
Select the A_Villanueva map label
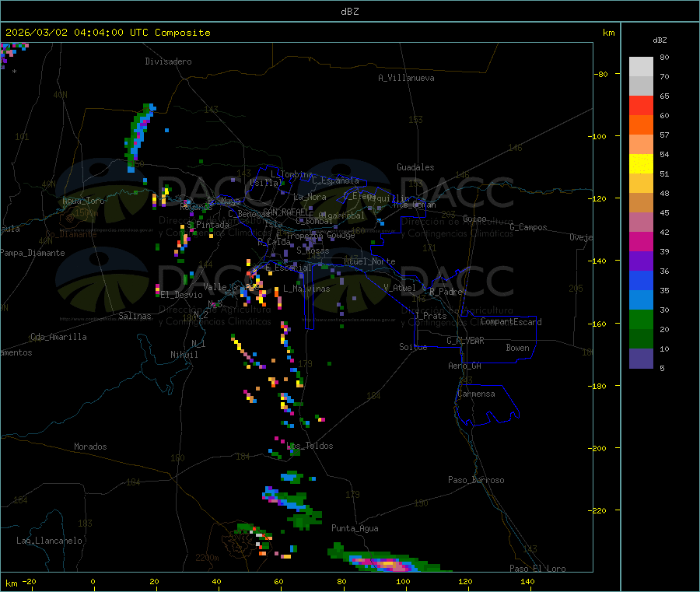point(406,78)
